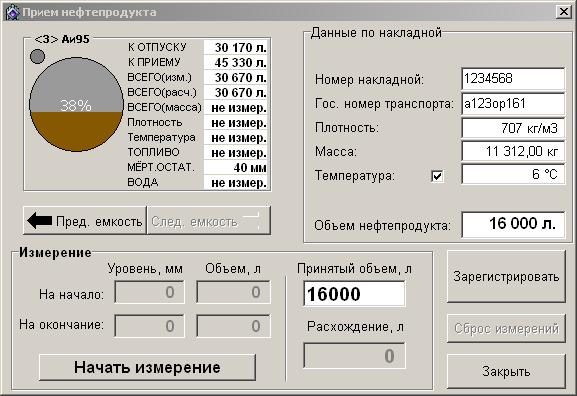
Task: Click the Объем, л column header
Action: (x=233, y=269)
